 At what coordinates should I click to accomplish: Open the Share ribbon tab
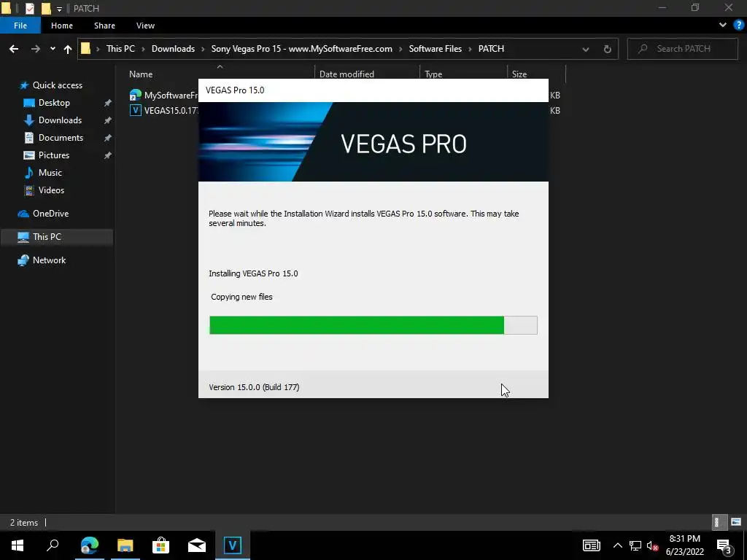point(104,26)
